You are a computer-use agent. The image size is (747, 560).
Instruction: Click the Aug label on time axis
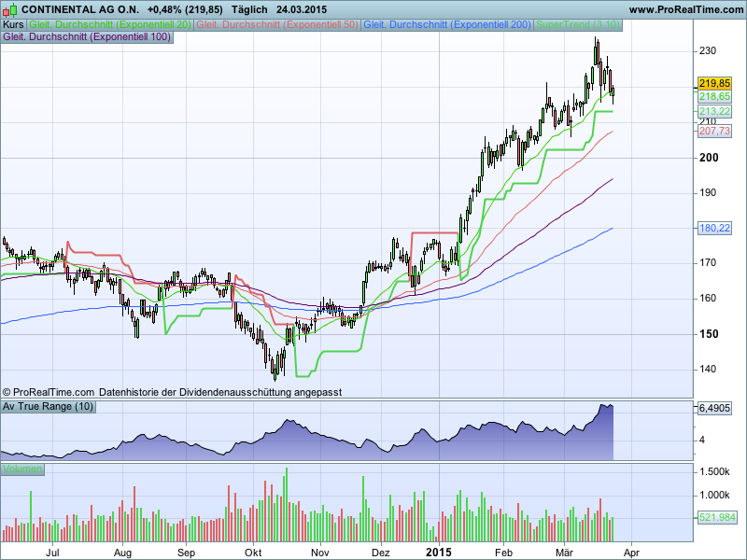click(x=122, y=553)
